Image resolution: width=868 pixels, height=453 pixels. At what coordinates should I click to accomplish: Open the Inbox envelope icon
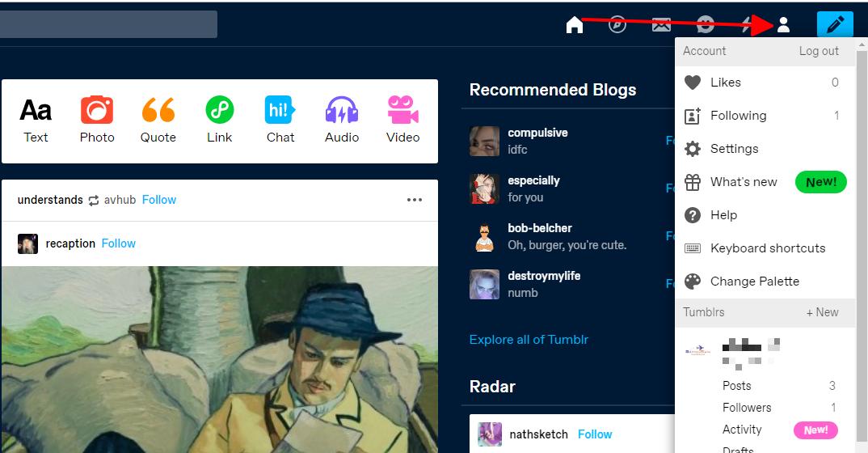click(661, 25)
